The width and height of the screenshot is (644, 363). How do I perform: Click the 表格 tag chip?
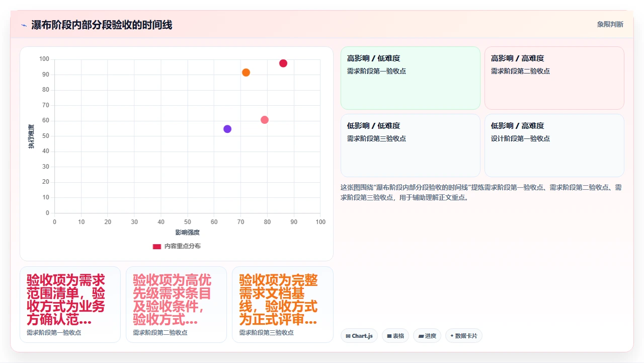pos(395,336)
